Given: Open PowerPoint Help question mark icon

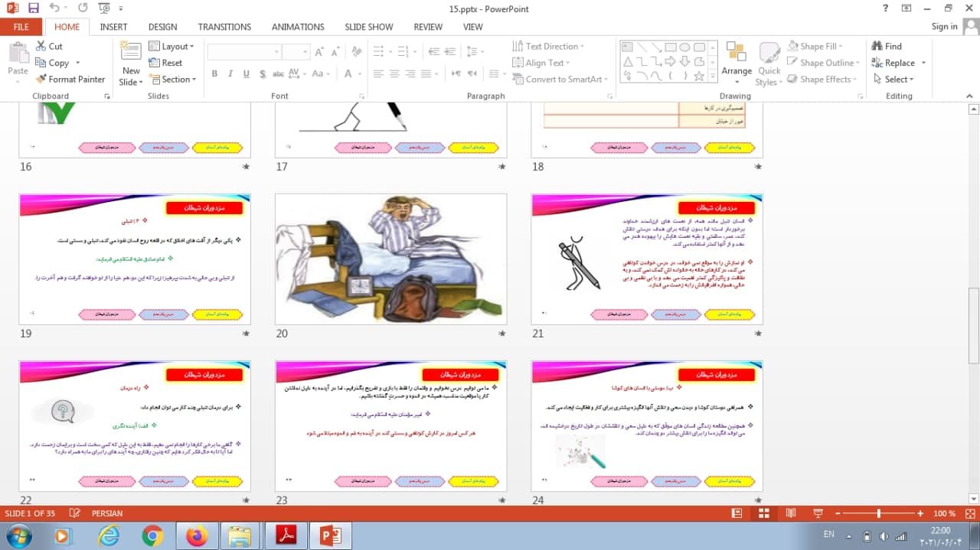Looking at the screenshot, I should (x=886, y=8).
